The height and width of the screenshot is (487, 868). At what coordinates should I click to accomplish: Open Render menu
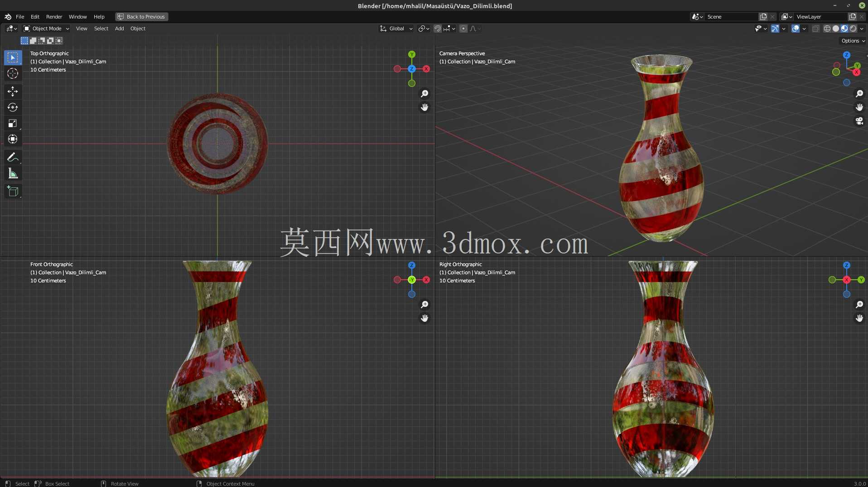[54, 17]
